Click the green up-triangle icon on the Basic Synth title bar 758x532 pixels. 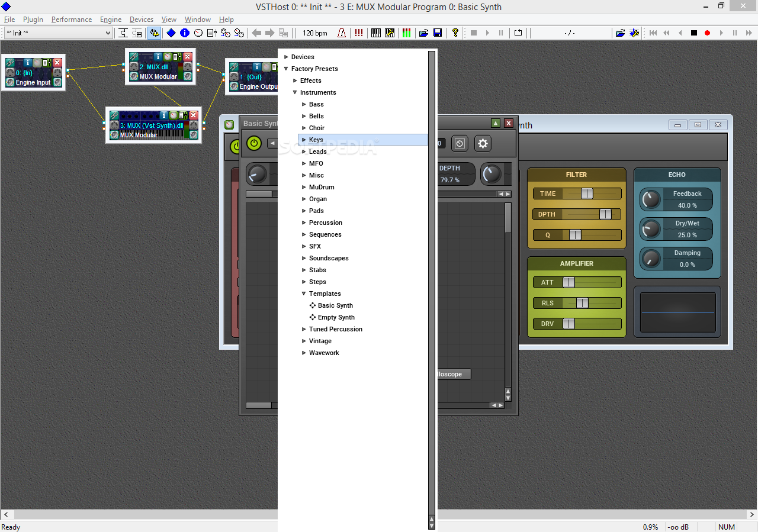(496, 123)
